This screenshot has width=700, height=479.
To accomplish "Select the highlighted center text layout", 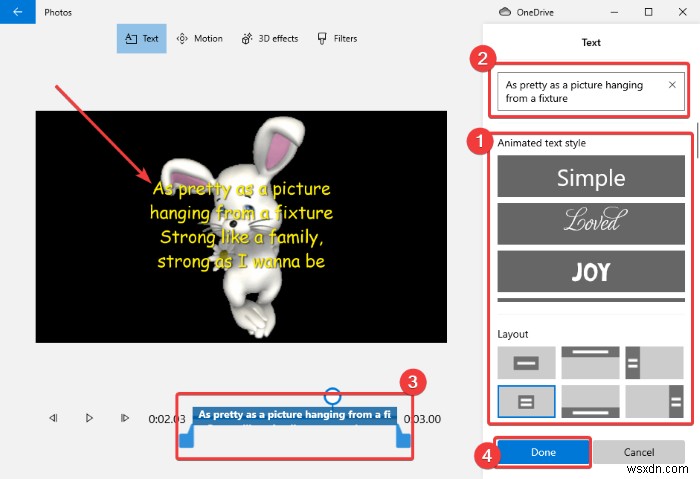I will (526, 401).
